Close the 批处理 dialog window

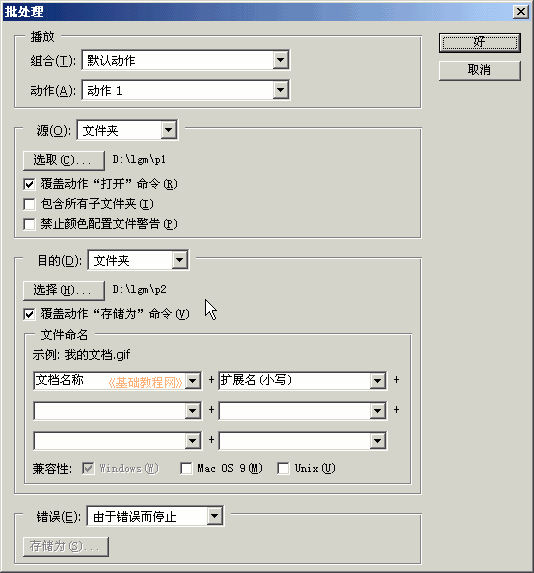pos(520,12)
